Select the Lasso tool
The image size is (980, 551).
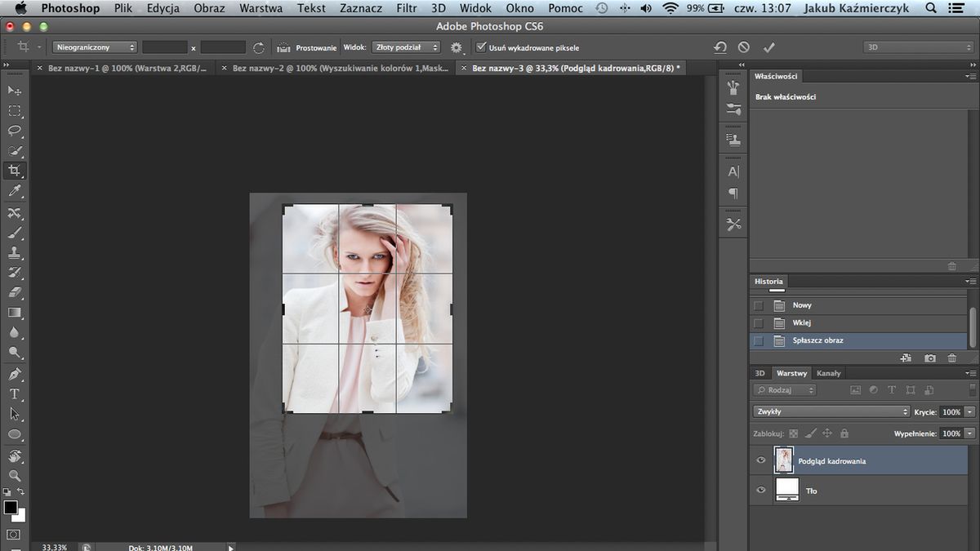point(15,131)
